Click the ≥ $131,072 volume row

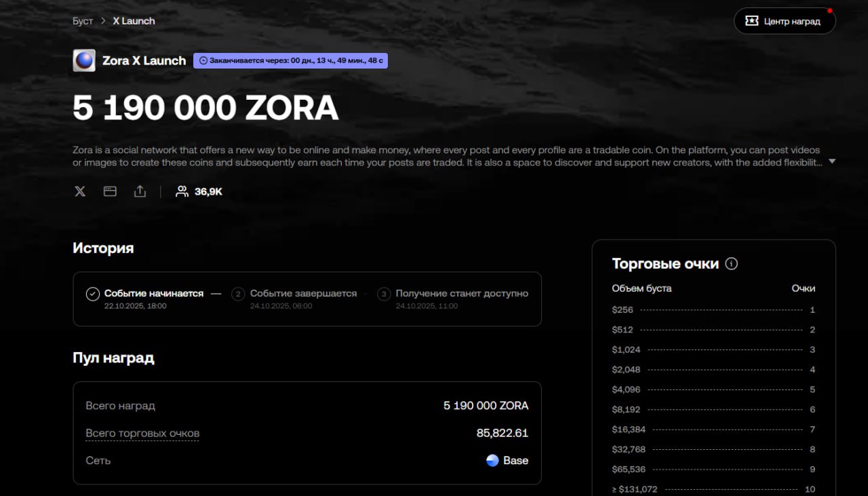[713, 489]
